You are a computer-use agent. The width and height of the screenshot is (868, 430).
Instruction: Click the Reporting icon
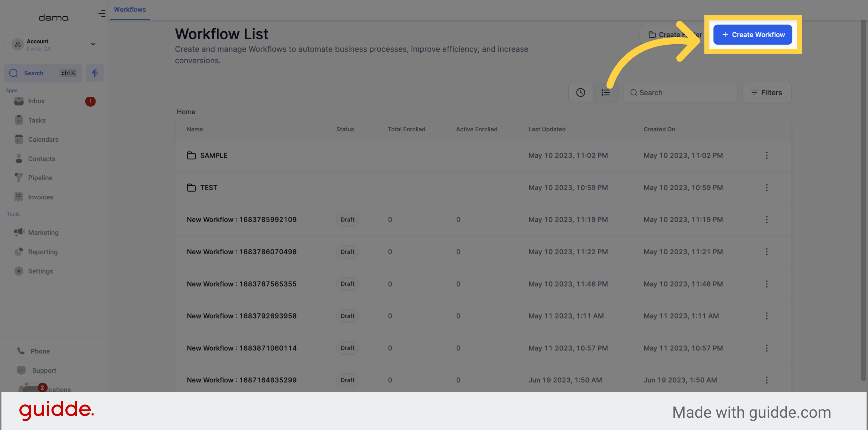(x=19, y=252)
